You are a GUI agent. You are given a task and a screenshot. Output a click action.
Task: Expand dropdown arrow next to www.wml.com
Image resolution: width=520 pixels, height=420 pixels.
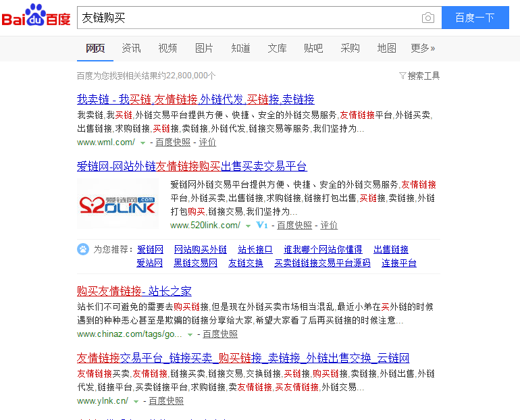pyautogui.click(x=142, y=143)
